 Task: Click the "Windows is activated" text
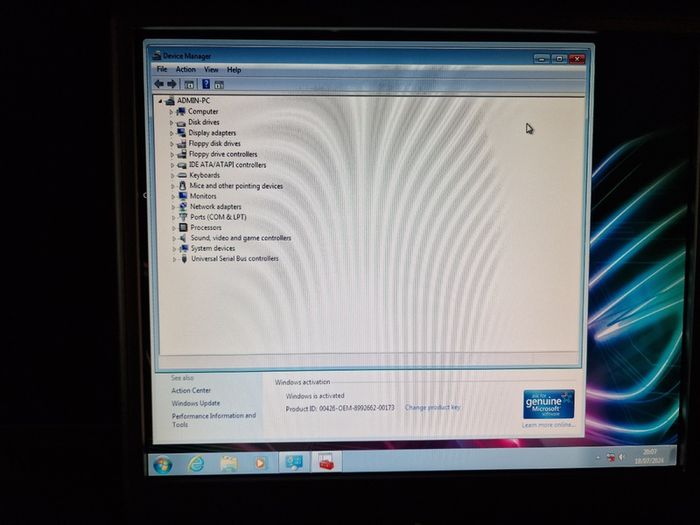[315, 396]
